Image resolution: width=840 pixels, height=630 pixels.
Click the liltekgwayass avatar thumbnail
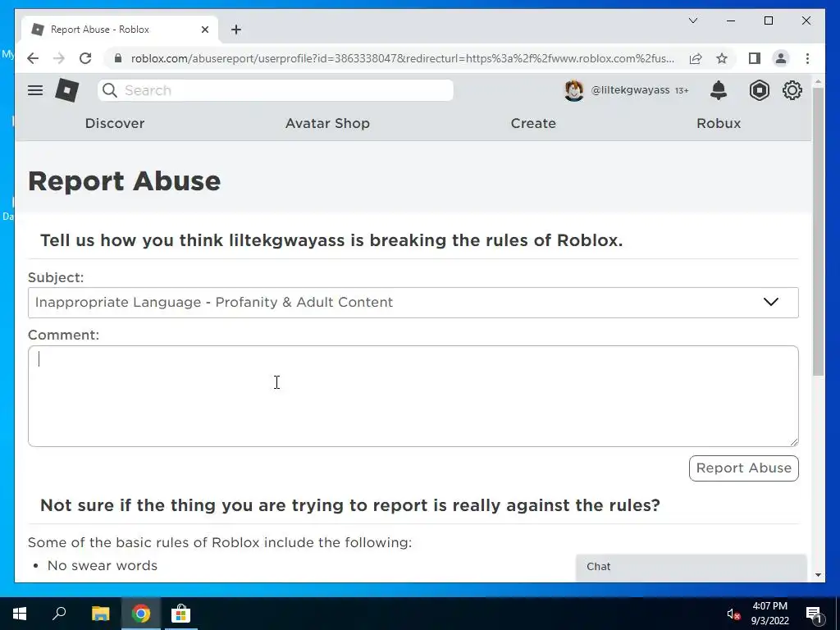click(x=573, y=90)
